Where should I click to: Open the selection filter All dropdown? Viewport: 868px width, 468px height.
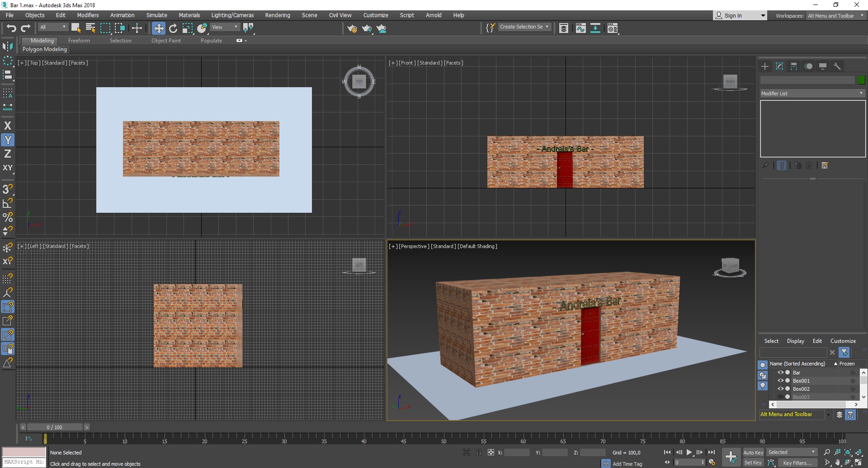tap(53, 27)
